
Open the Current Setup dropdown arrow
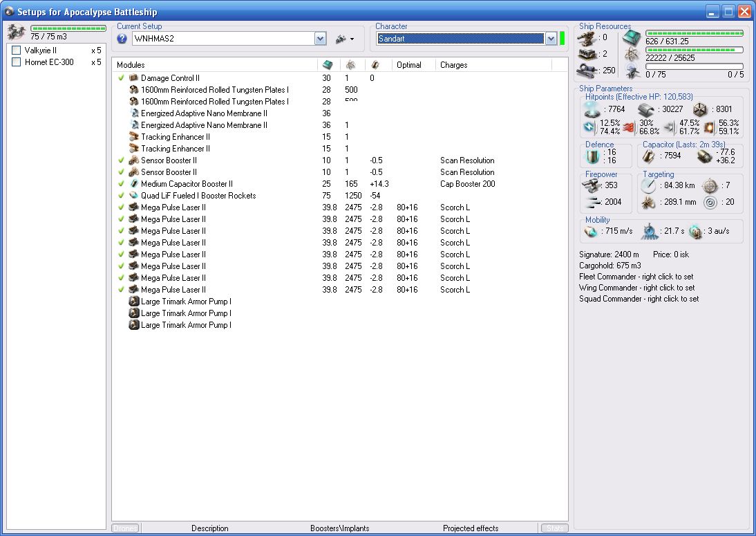(321, 39)
